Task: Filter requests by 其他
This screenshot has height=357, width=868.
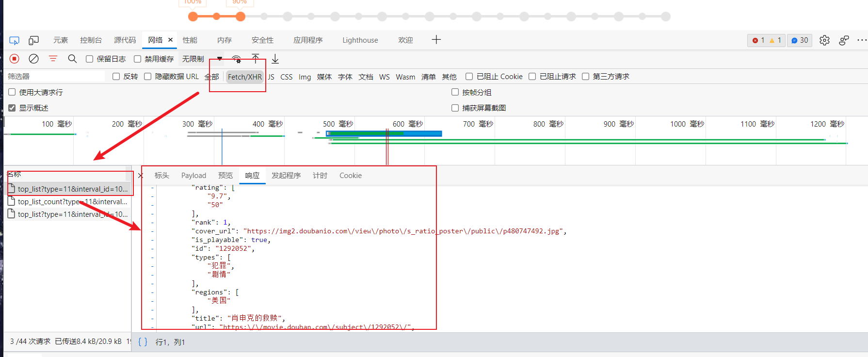Action: [449, 77]
